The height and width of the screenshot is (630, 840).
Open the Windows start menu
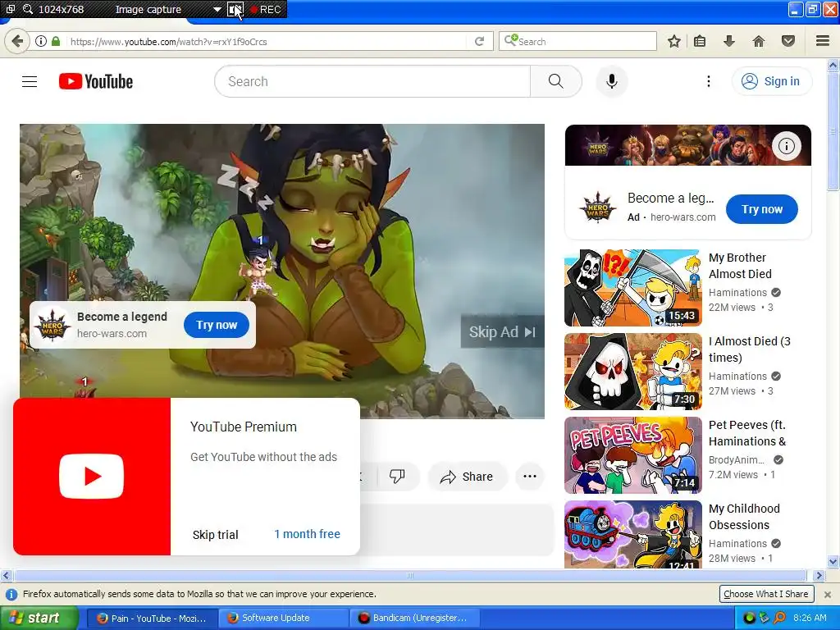(x=39, y=618)
